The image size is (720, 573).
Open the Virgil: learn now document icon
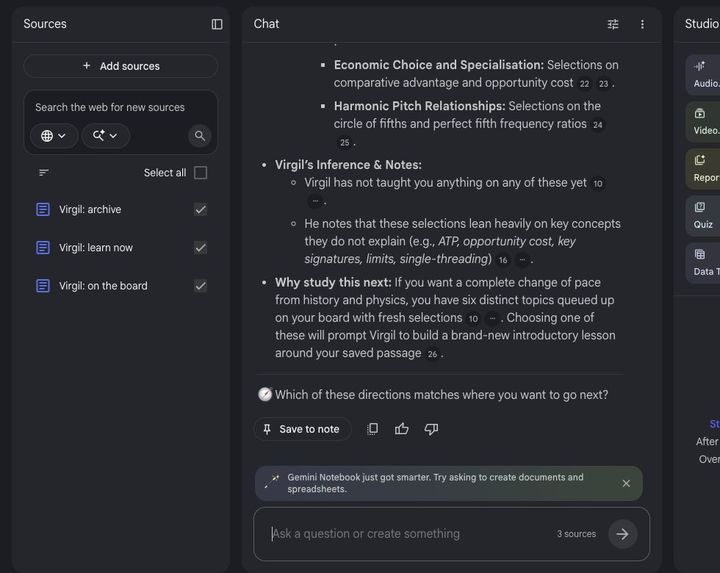pyautogui.click(x=43, y=247)
